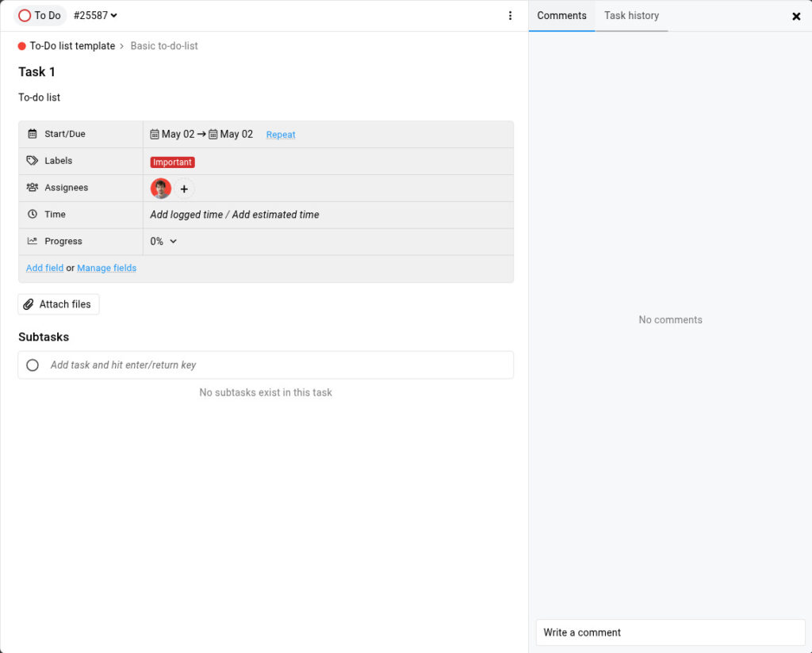812x653 pixels.
Task: Click the Start/Due field name
Action: click(x=65, y=134)
